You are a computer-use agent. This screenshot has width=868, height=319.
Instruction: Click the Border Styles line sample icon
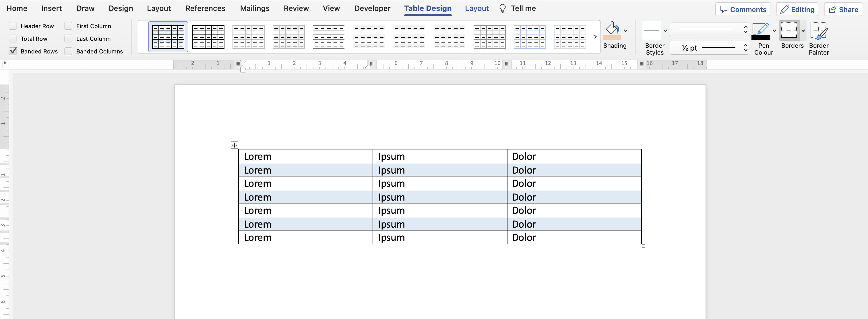(x=651, y=30)
